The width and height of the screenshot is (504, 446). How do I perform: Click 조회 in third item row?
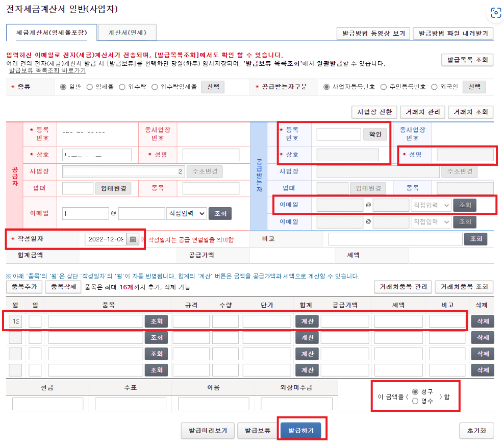tap(156, 354)
